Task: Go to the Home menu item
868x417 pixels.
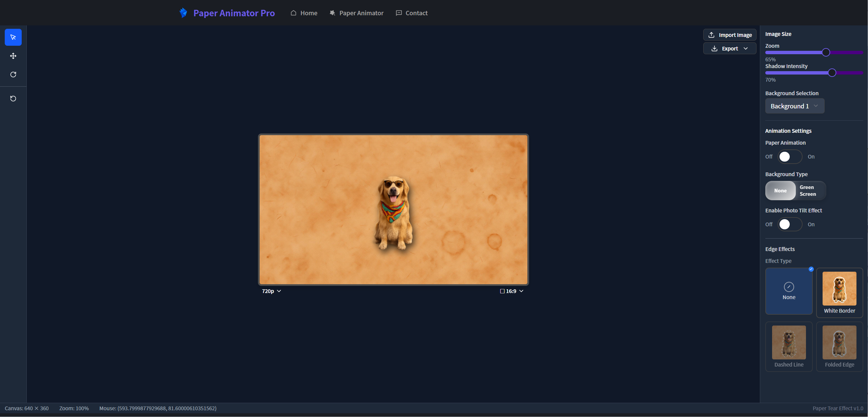Action: tap(304, 13)
